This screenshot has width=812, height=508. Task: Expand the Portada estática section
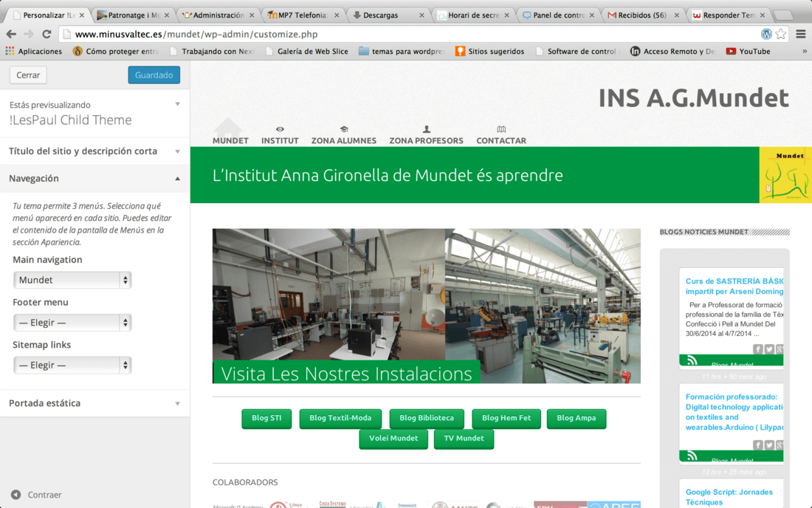coord(94,403)
